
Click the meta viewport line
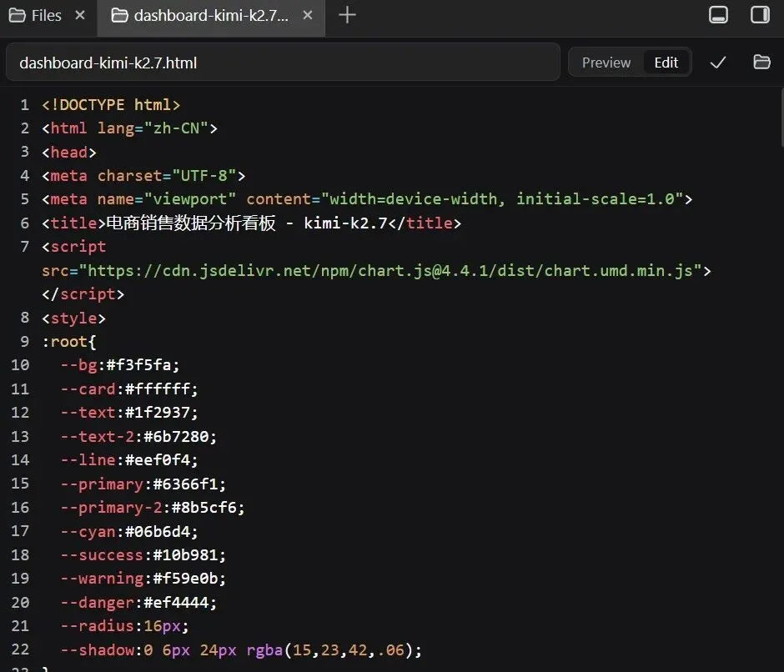[x=367, y=199]
